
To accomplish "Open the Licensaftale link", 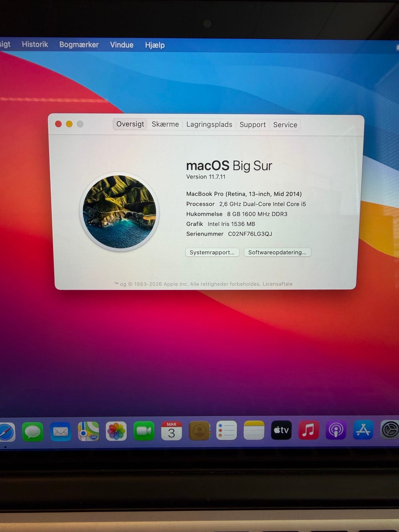I will point(278,284).
